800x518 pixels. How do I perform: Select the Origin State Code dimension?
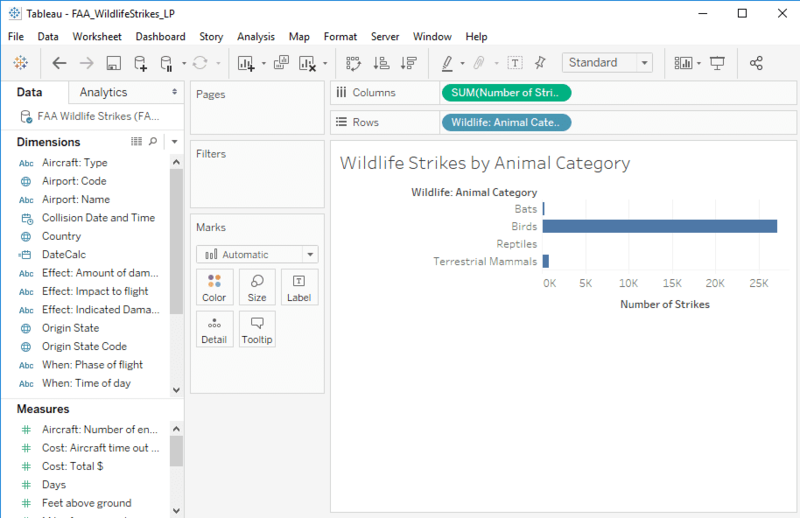84,347
